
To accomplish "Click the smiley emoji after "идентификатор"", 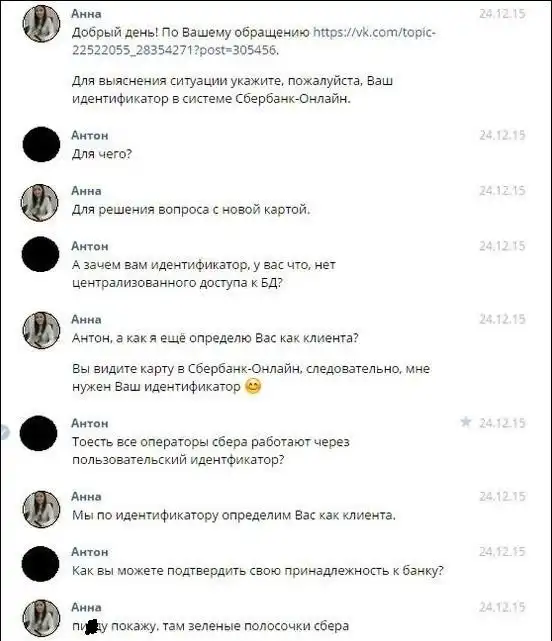I will tap(253, 386).
